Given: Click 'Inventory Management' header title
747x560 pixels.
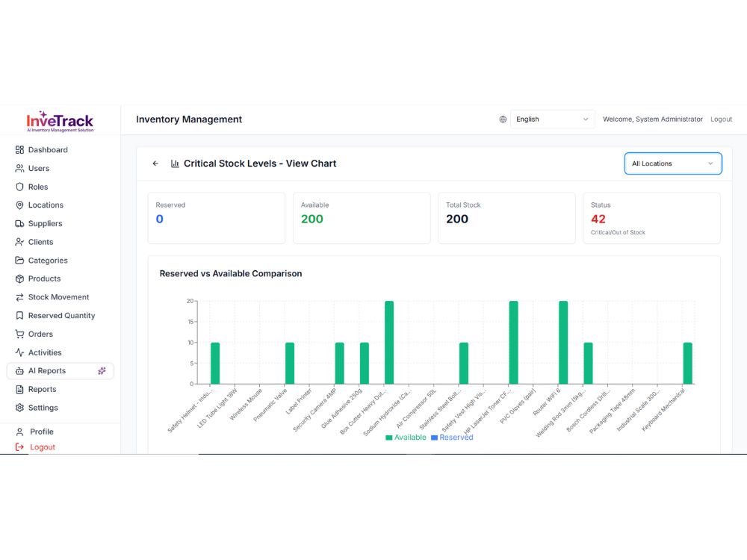Looking at the screenshot, I should point(189,119).
